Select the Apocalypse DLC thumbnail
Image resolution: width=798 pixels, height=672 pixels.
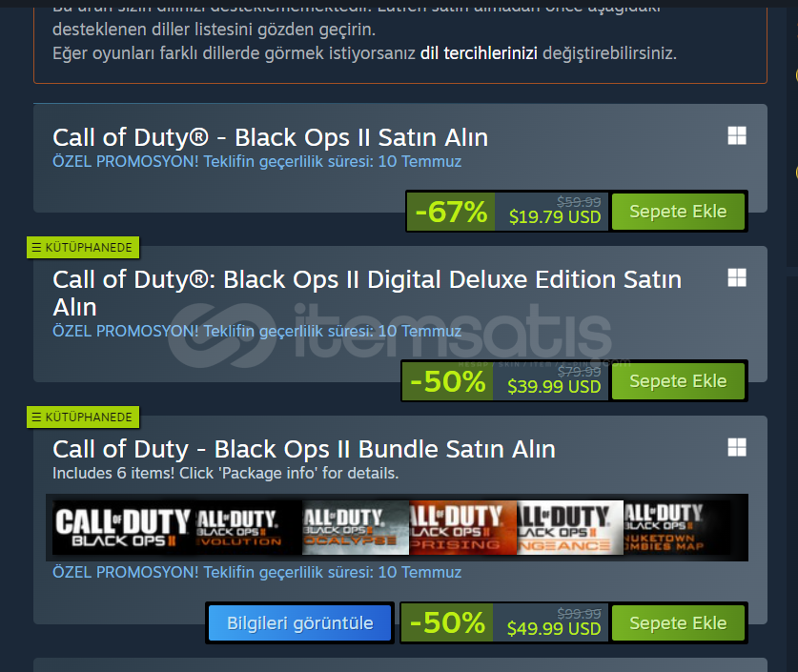pos(356,527)
